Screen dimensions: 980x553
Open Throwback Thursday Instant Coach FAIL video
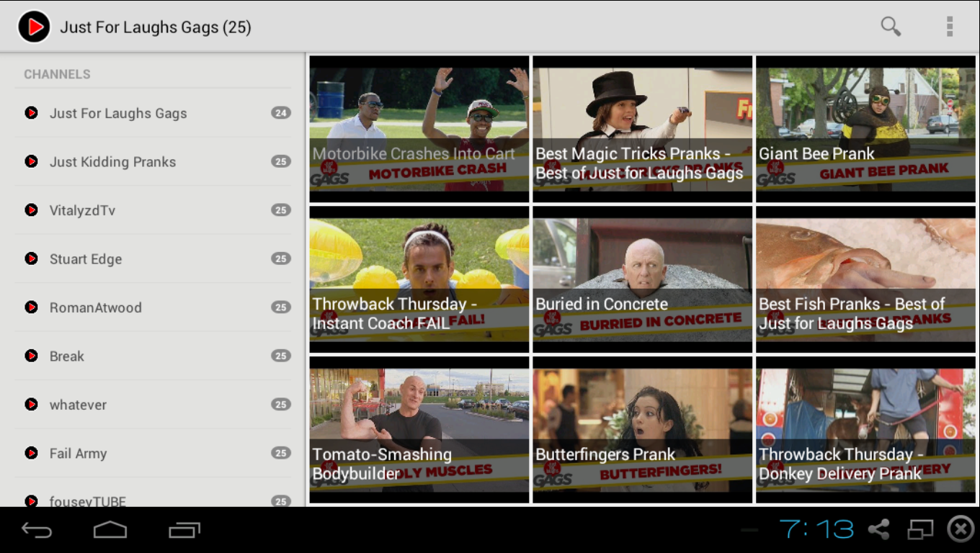click(x=419, y=279)
